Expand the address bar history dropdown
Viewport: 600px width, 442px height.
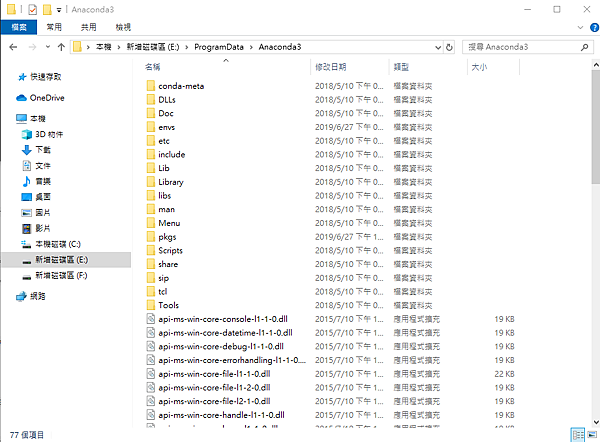coord(438,47)
